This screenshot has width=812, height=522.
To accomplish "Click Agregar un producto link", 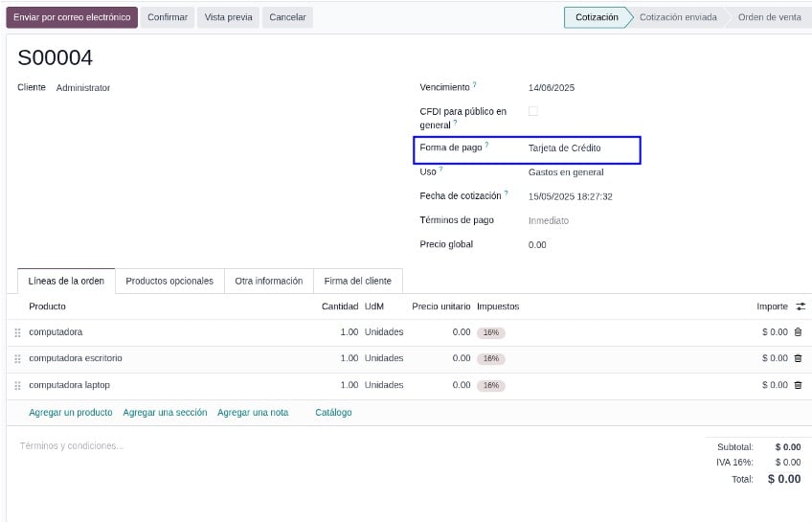I will tap(71, 413).
